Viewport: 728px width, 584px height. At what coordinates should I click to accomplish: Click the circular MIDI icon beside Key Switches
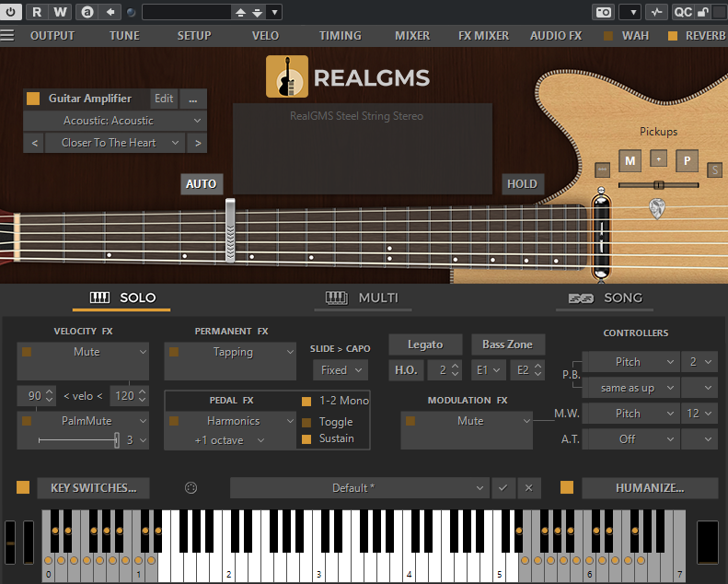pyautogui.click(x=191, y=488)
